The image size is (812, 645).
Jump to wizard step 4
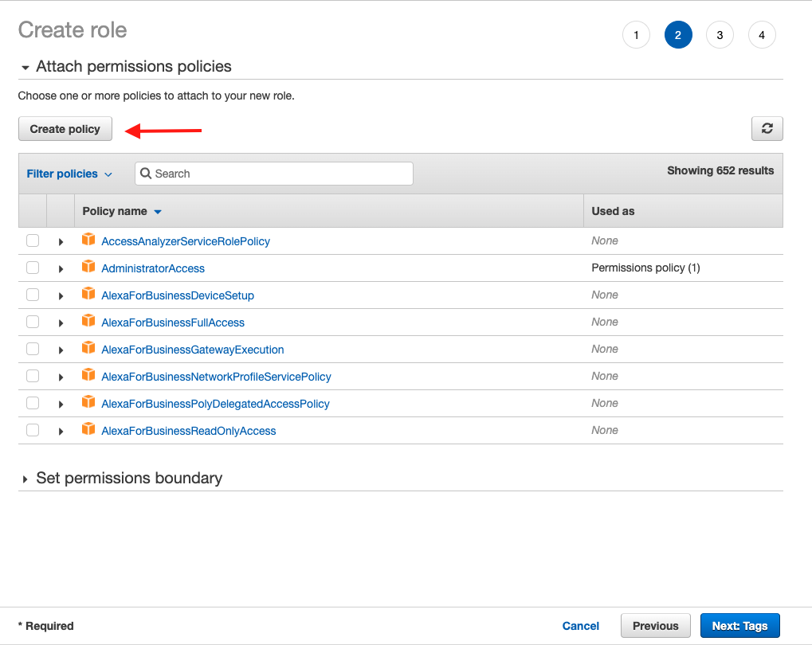point(762,35)
